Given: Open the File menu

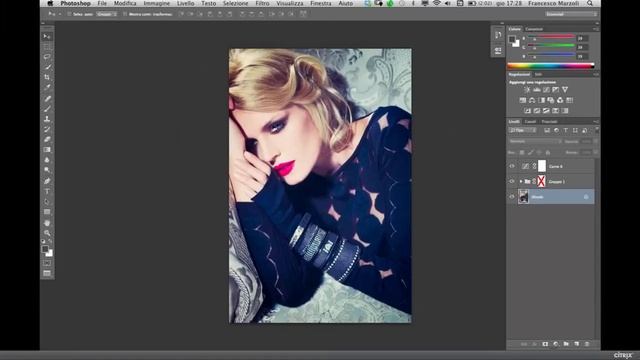Looking at the screenshot, I should coord(102,3).
